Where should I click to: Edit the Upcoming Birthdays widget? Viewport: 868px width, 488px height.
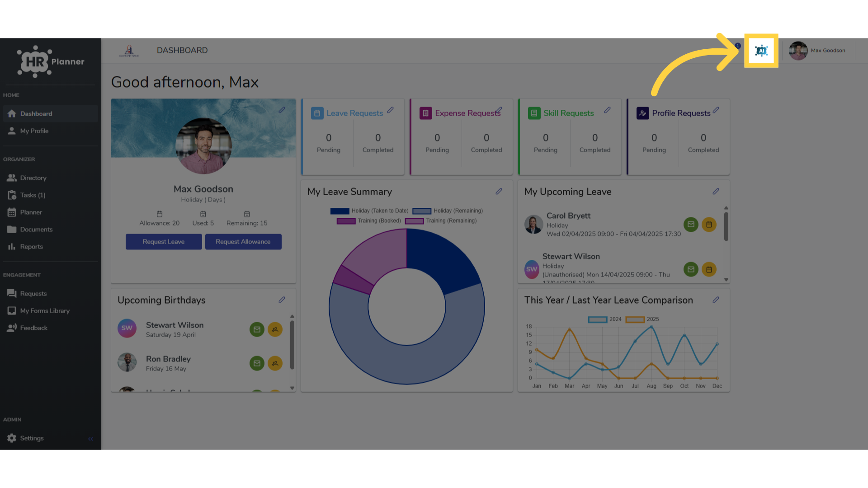(x=282, y=300)
